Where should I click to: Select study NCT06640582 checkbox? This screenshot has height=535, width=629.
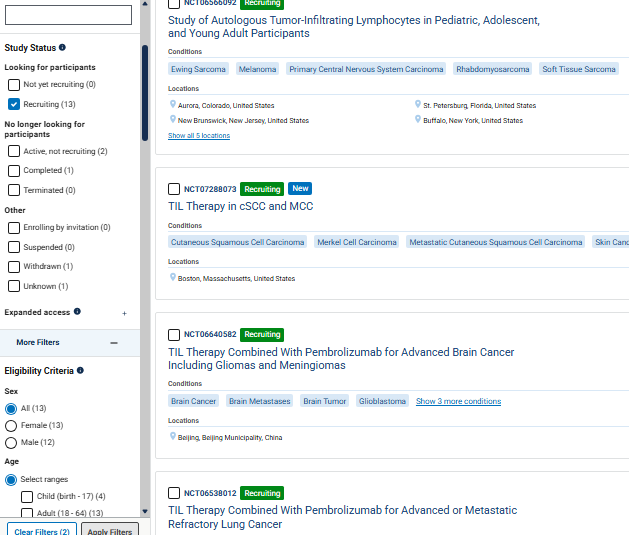[x=174, y=334]
